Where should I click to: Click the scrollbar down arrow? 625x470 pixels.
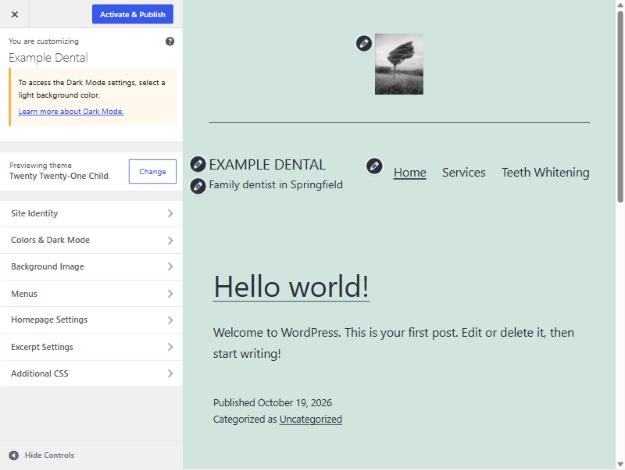620,464
